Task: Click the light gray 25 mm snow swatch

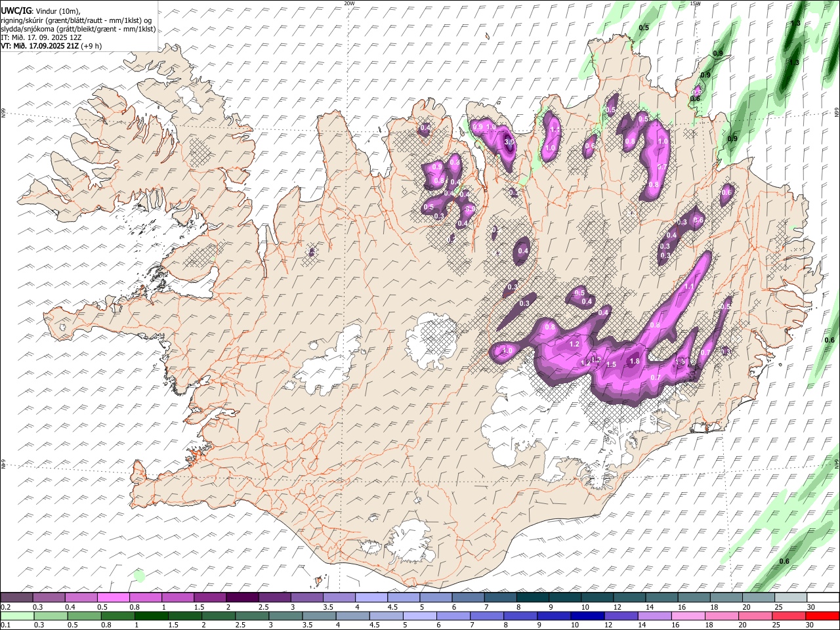Action: 790,597
